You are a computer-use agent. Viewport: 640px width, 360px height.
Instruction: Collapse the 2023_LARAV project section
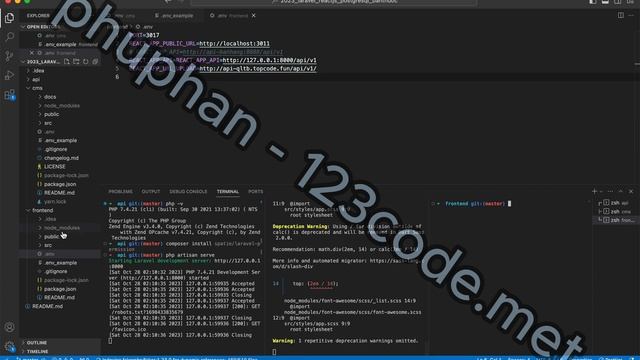click(x=41, y=62)
